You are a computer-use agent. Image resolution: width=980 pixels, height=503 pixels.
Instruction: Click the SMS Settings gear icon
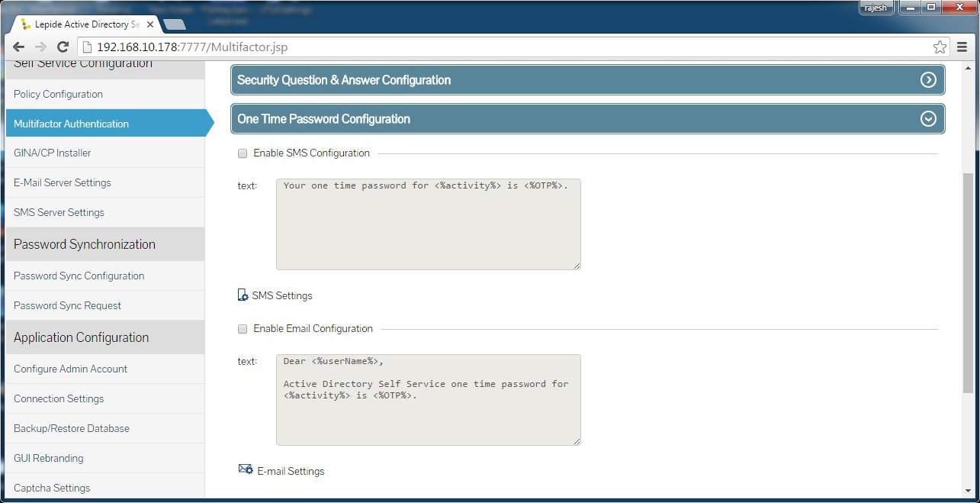(243, 295)
